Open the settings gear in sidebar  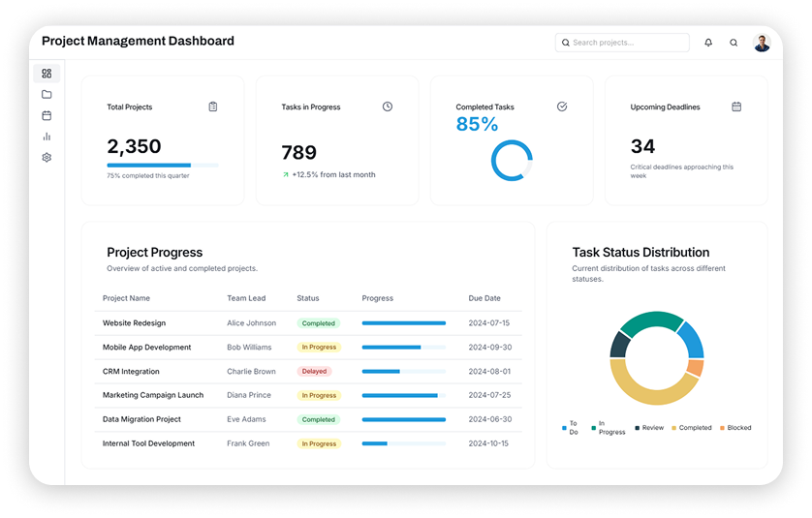pos(47,157)
